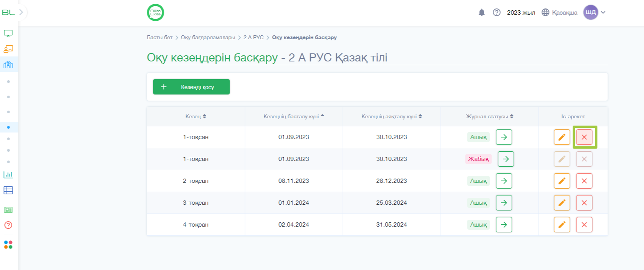Open the Оқу бағдарламалары breadcrumb
This screenshot has height=270, width=644.
point(208,37)
